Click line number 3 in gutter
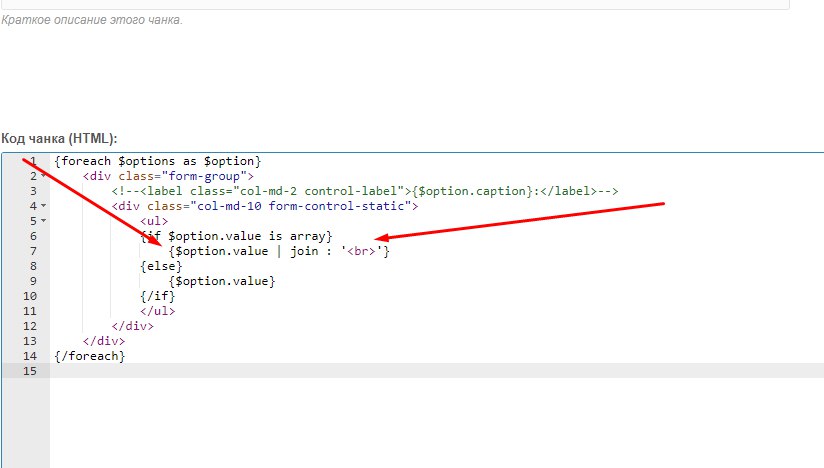The image size is (824, 468). [33, 191]
